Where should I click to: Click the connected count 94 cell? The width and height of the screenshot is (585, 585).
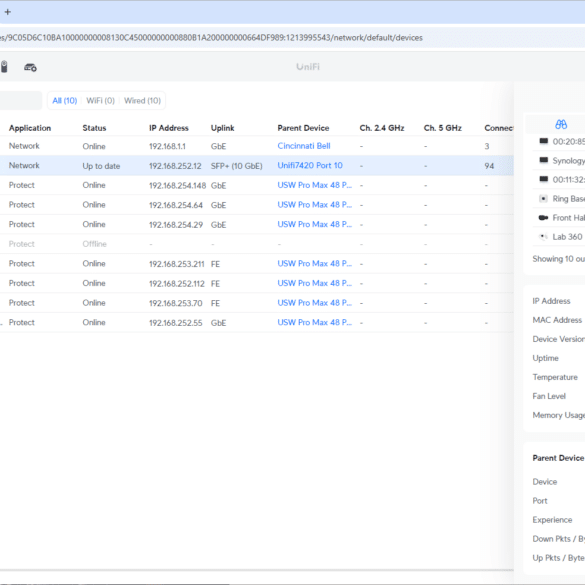(x=489, y=166)
